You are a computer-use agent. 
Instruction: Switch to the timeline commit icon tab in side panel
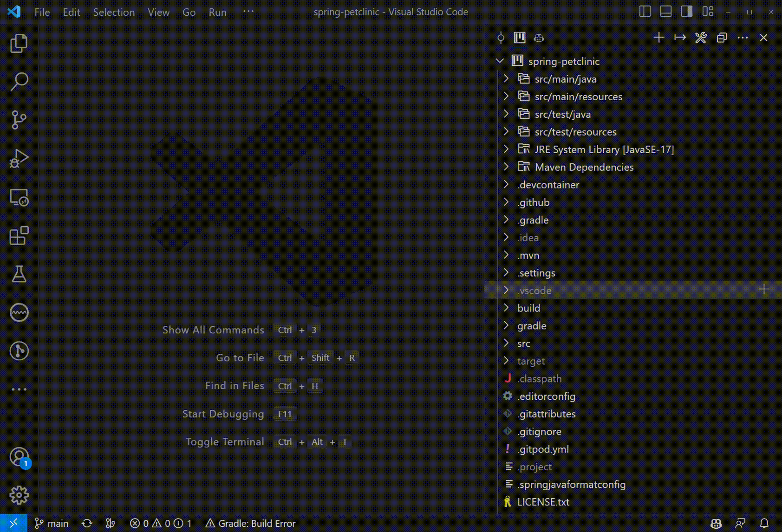click(x=501, y=38)
